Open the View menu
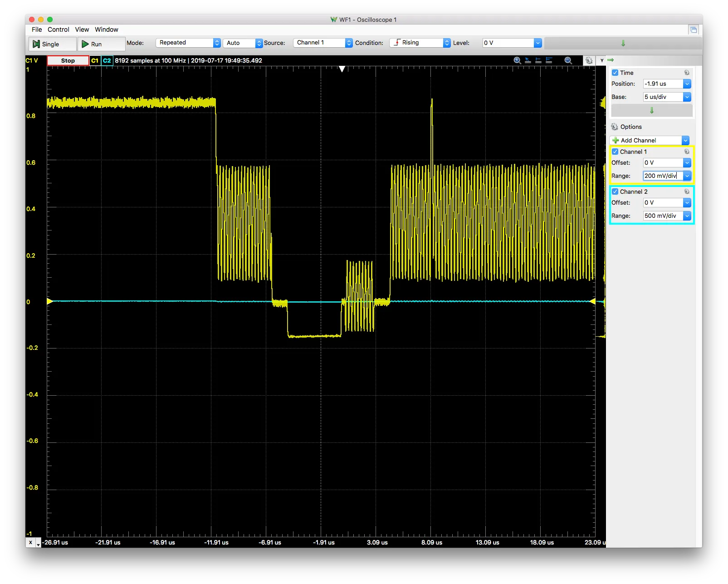 coord(82,29)
